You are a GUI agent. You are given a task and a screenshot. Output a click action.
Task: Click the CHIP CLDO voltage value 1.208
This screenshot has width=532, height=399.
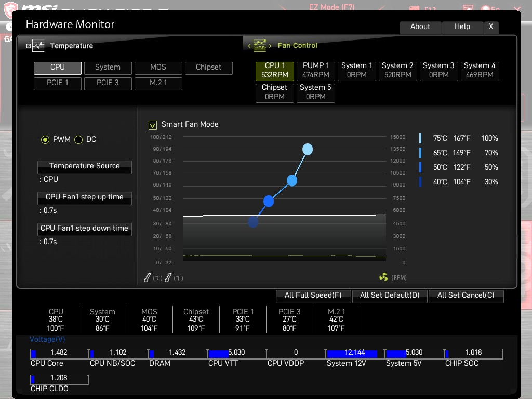pyautogui.click(x=59, y=378)
